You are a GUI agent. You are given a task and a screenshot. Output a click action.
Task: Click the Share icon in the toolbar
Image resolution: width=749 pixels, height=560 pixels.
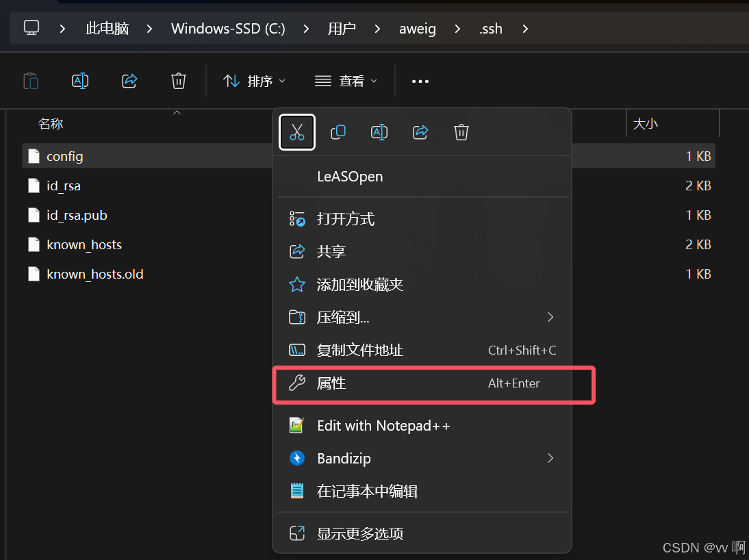coord(129,81)
